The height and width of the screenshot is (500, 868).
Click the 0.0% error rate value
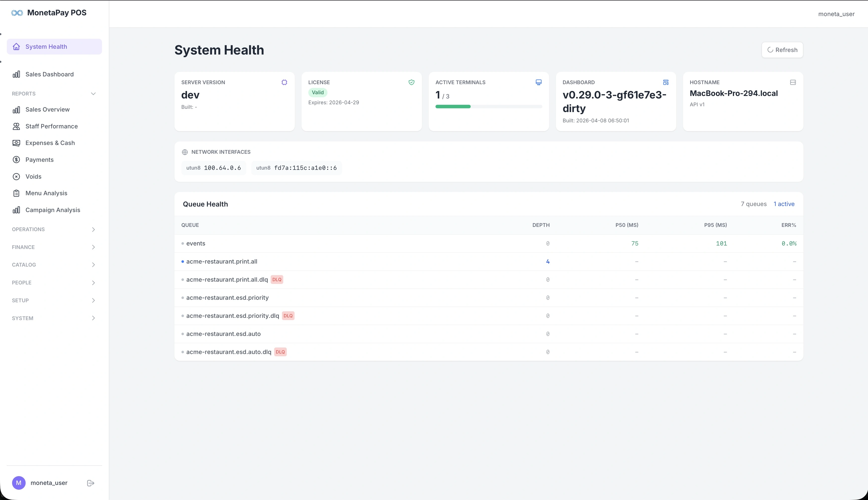(x=789, y=243)
